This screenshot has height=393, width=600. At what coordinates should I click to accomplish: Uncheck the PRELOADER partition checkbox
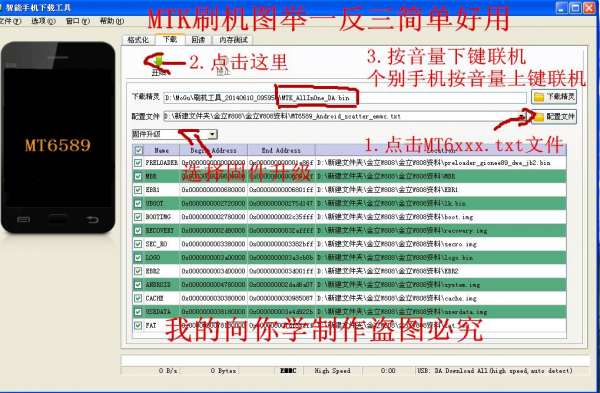[138, 163]
